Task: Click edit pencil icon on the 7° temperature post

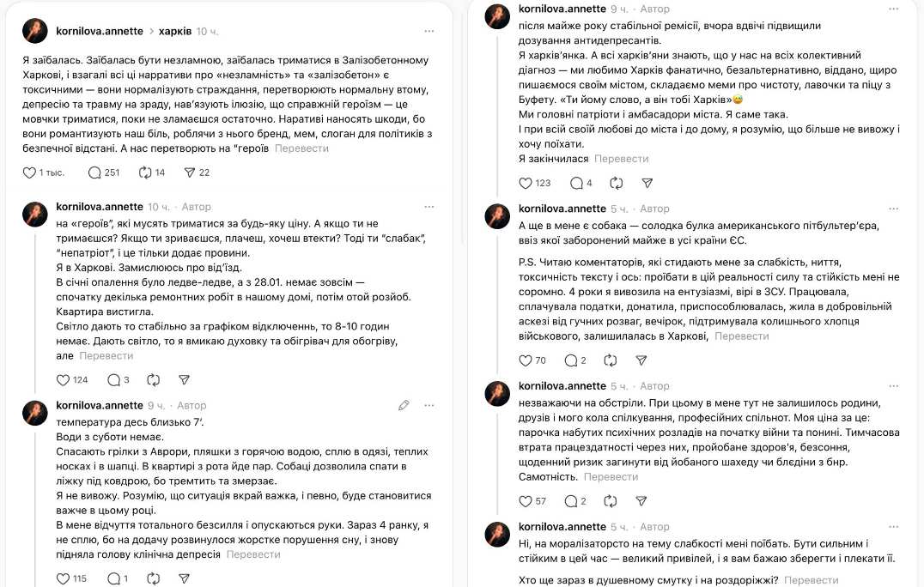Action: pyautogui.click(x=404, y=405)
